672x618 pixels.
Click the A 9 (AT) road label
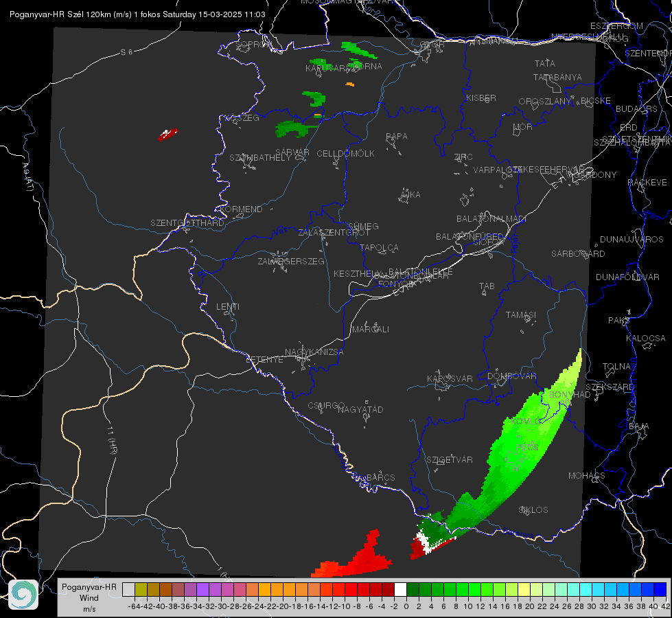tap(27, 177)
